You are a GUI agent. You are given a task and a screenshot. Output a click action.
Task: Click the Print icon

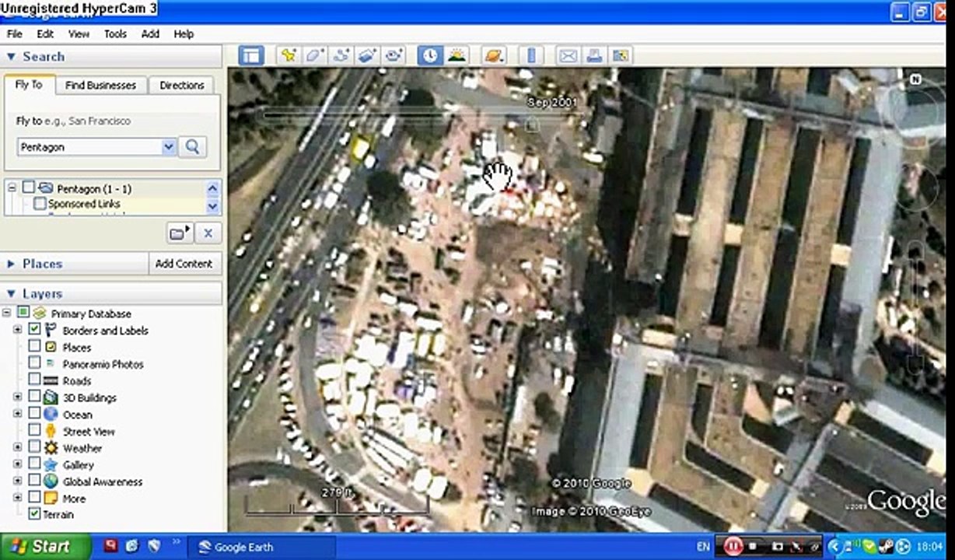tap(594, 55)
